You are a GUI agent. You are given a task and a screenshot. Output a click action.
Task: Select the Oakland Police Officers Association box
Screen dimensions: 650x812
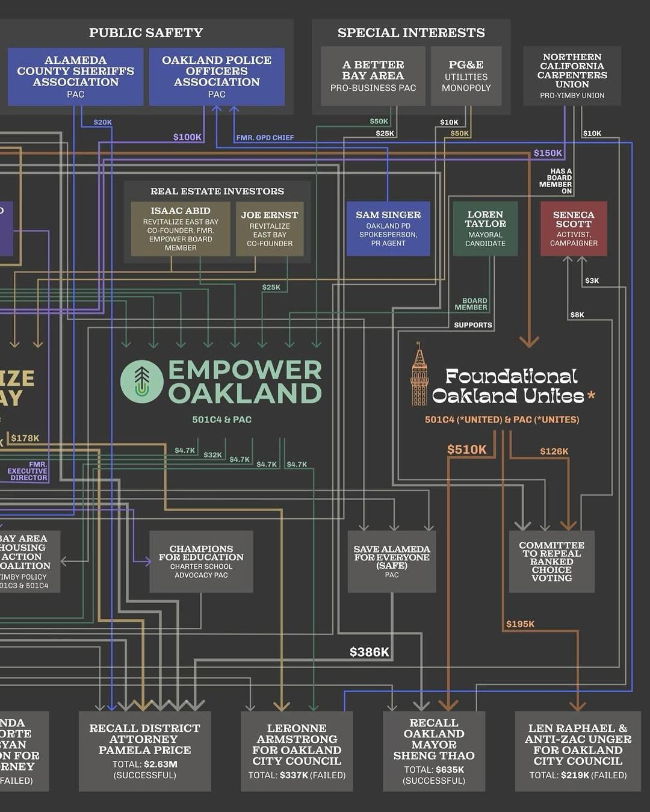217,76
